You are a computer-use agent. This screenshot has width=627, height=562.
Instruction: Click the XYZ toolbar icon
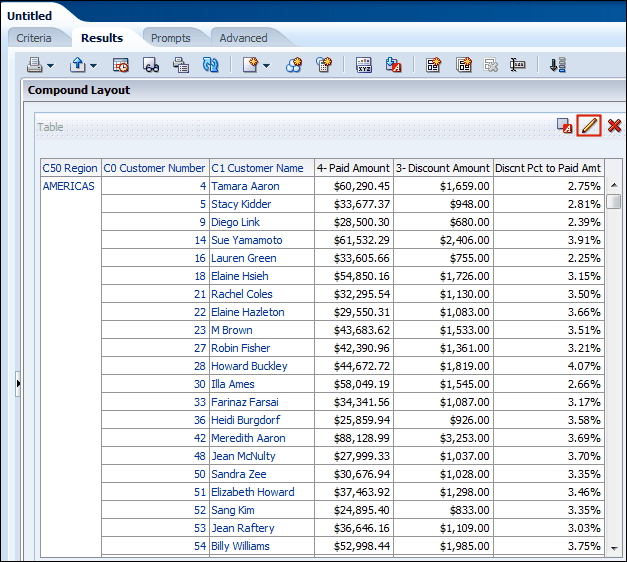tap(364, 65)
